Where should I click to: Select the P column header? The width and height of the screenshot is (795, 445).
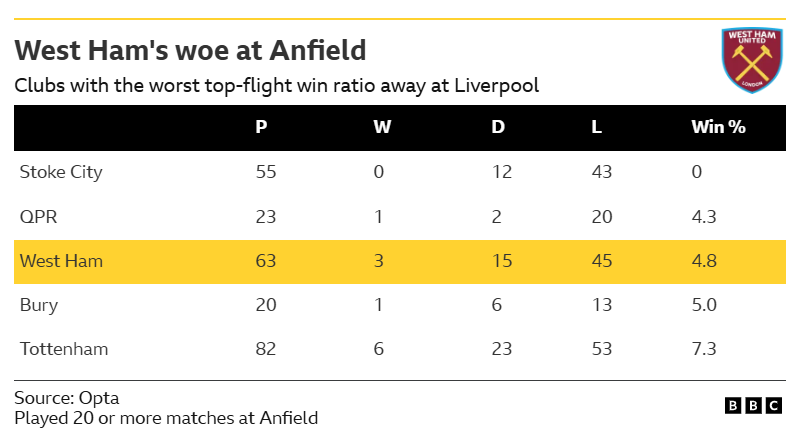261,127
